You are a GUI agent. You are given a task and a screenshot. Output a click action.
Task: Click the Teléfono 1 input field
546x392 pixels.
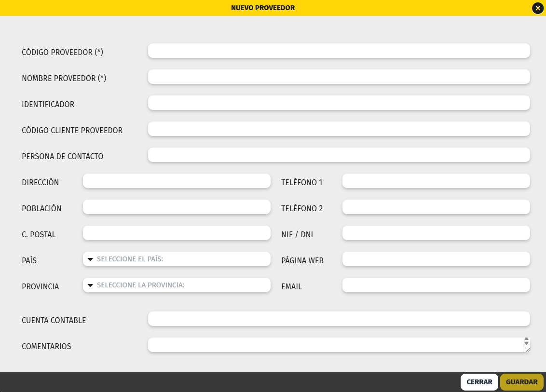pyautogui.click(x=436, y=181)
